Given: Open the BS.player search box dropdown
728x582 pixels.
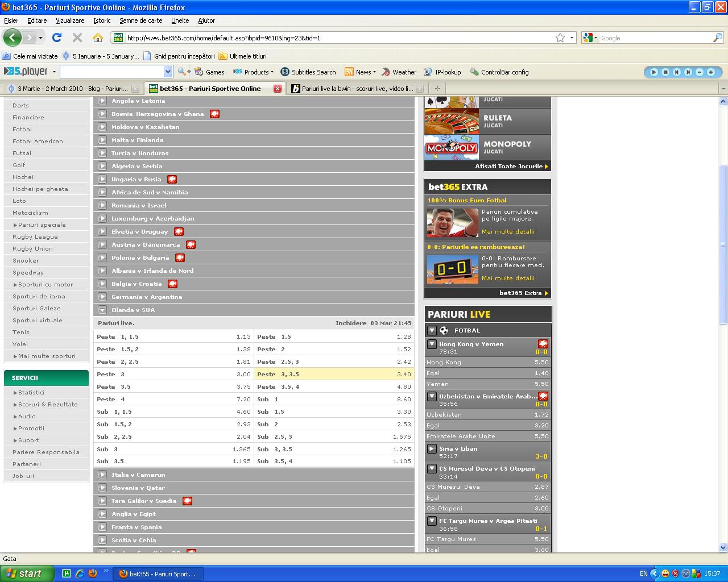Looking at the screenshot, I should 168,72.
